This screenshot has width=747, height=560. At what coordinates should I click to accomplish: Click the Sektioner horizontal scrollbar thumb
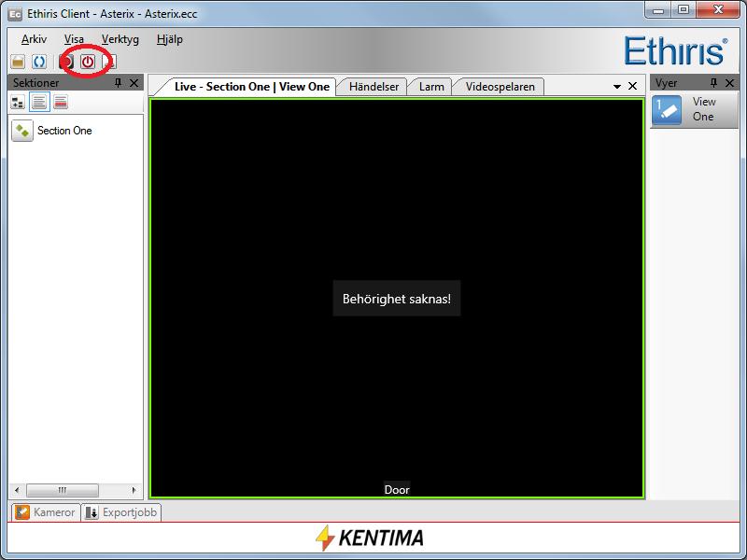click(x=63, y=490)
